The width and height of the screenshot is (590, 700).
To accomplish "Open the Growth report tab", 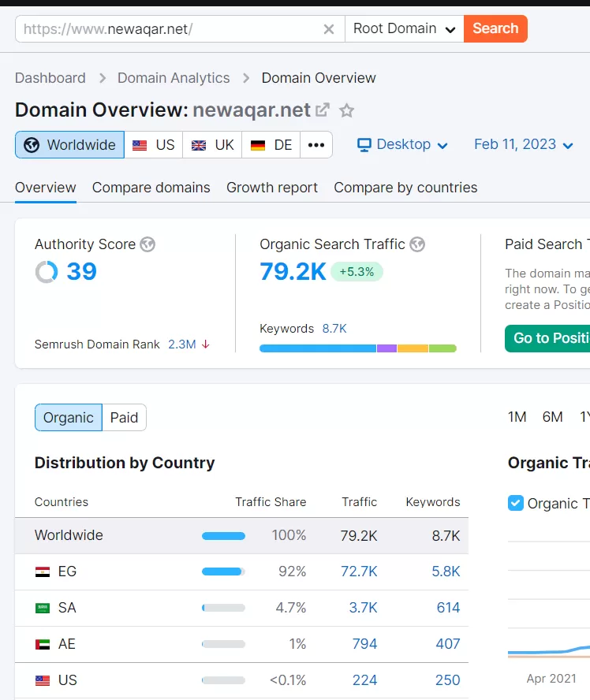I will tap(272, 188).
